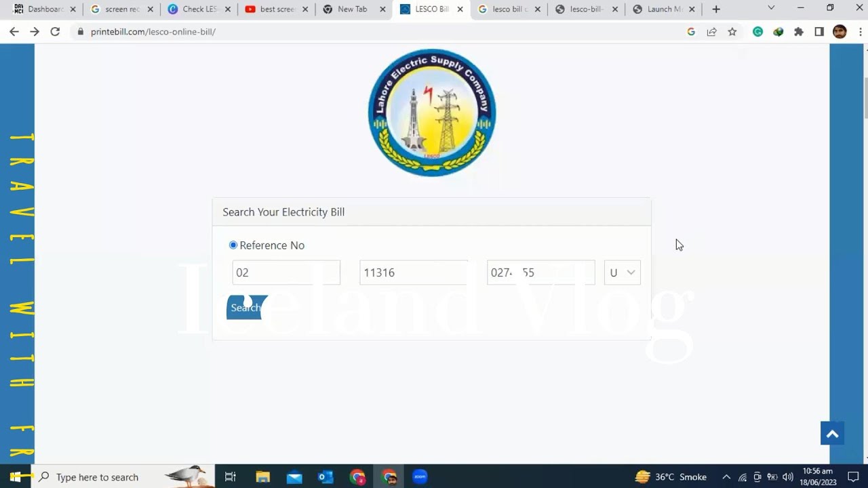868x488 pixels.
Task: Toggle the browser side panel
Action: 819,32
